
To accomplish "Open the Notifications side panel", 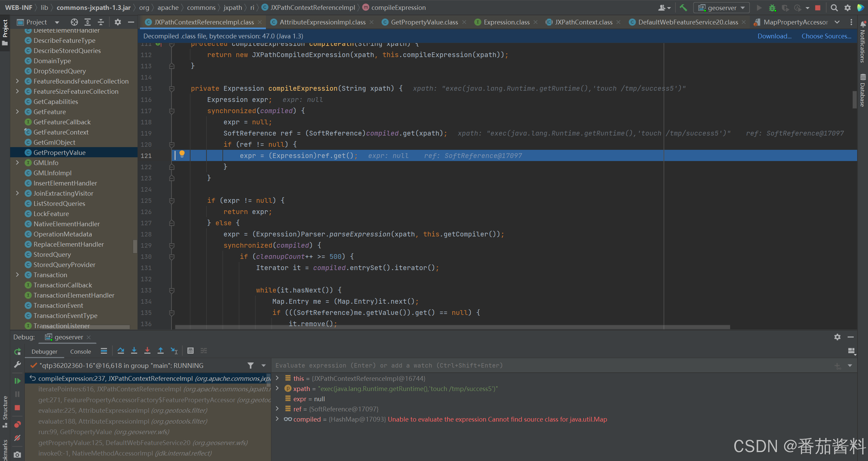I will (863, 42).
